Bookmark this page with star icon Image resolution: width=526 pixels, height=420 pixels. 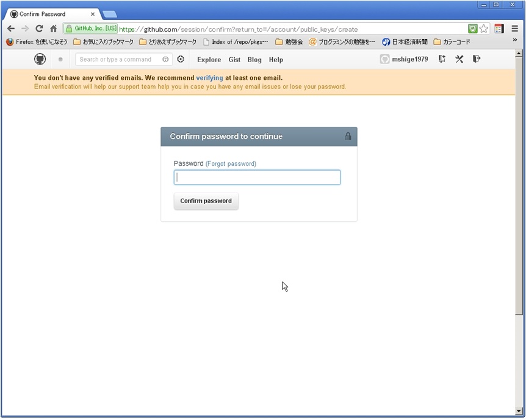483,29
